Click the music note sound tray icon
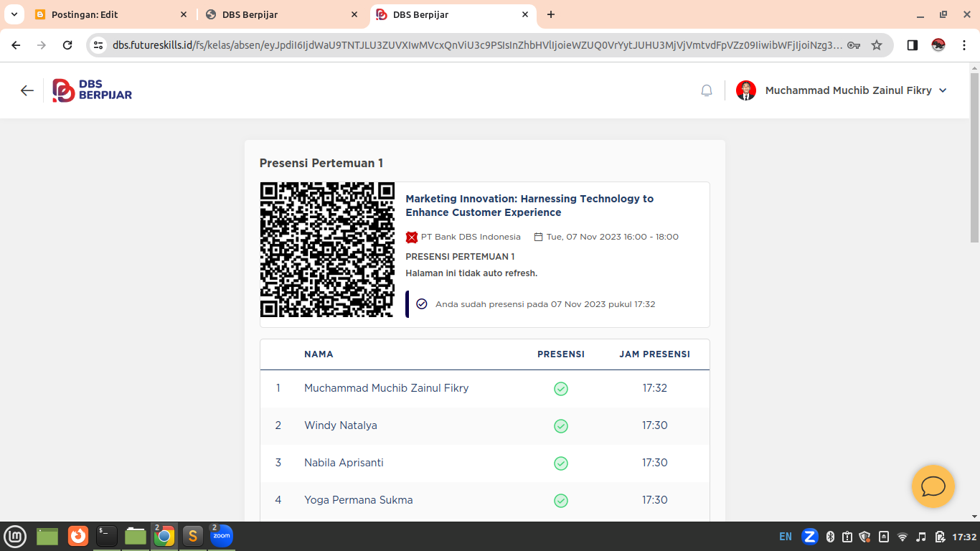The width and height of the screenshot is (980, 551). tap(921, 537)
